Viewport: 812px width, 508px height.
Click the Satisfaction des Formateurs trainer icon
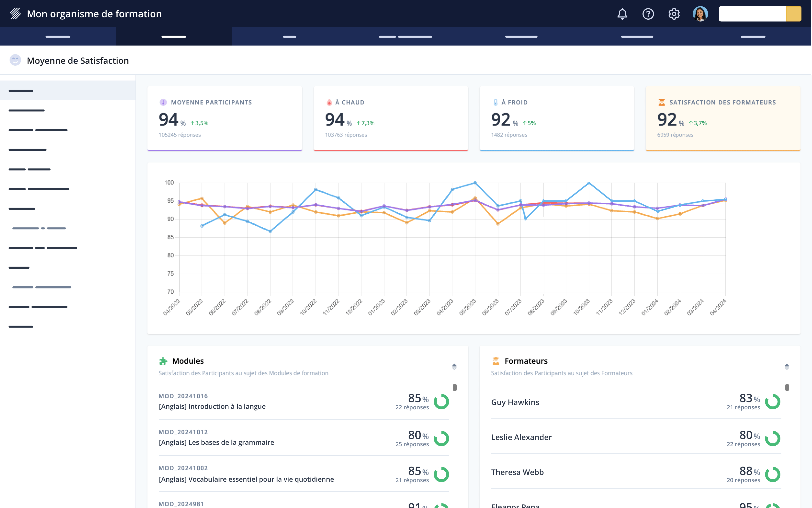point(662,102)
